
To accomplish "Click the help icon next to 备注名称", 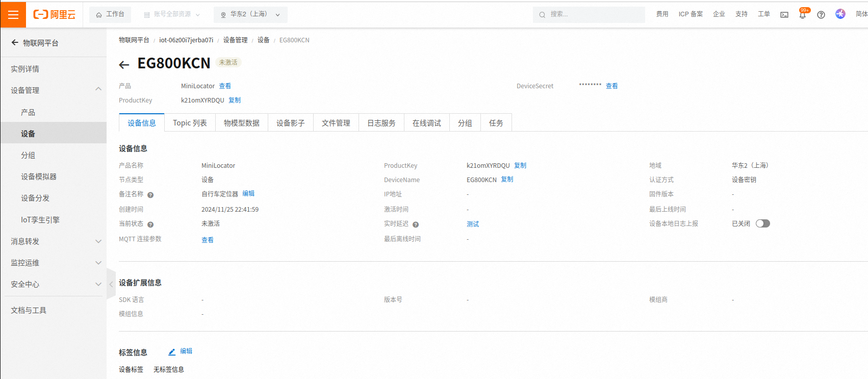I will pyautogui.click(x=150, y=195).
